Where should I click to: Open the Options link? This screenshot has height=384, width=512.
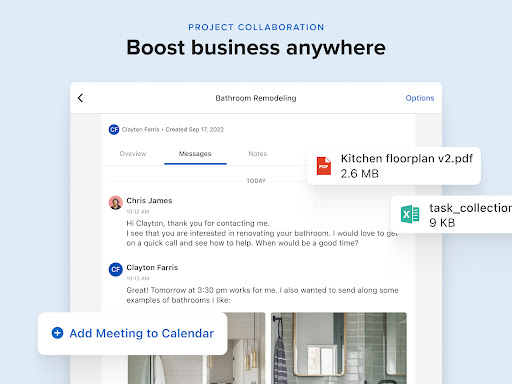coord(420,98)
